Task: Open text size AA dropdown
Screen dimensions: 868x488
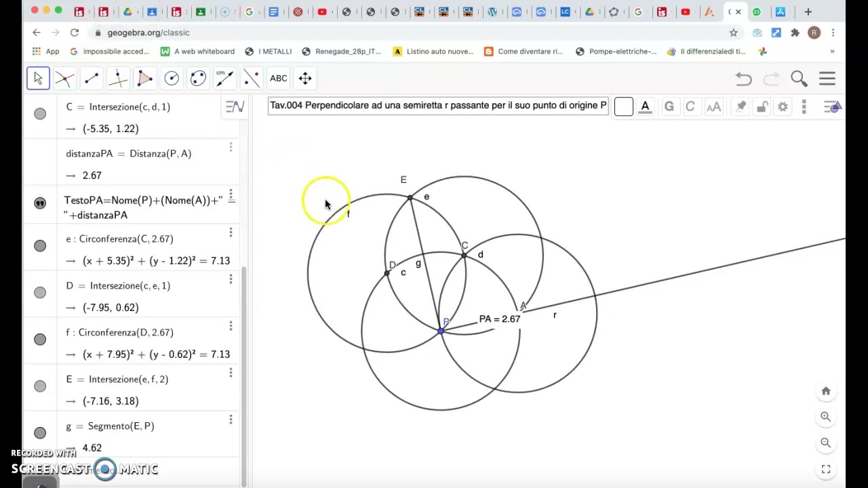Action: click(713, 106)
